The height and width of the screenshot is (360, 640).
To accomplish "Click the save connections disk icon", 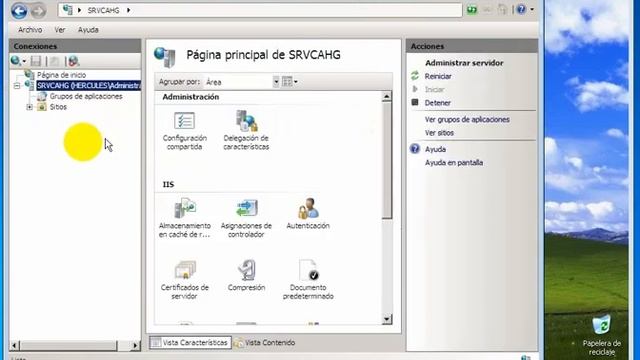I will (x=36, y=61).
